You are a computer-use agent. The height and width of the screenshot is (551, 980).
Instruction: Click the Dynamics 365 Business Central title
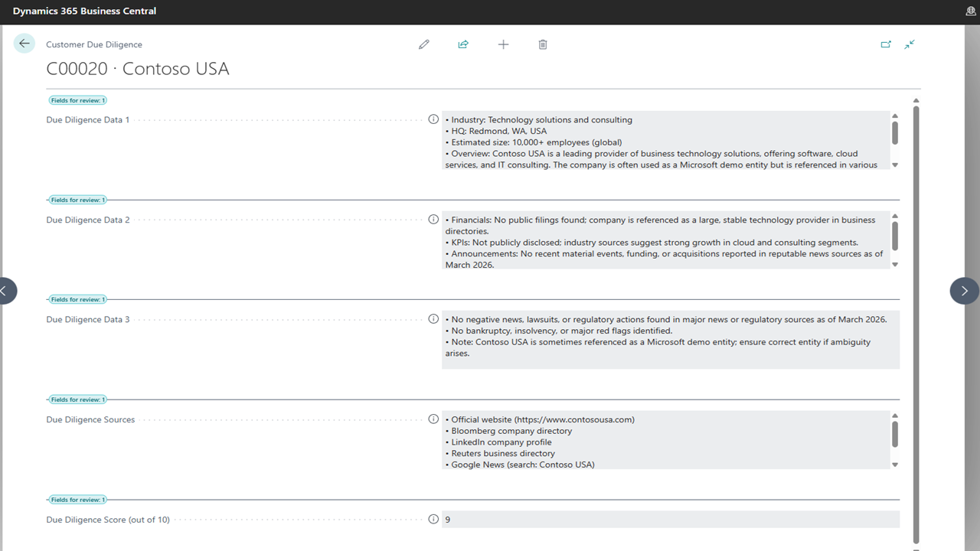click(x=84, y=11)
